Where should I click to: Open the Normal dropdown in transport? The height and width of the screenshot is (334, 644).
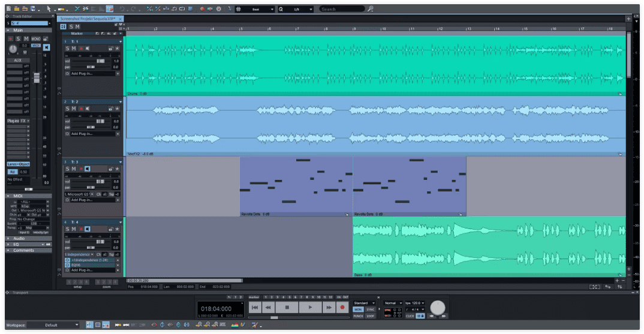click(393, 303)
